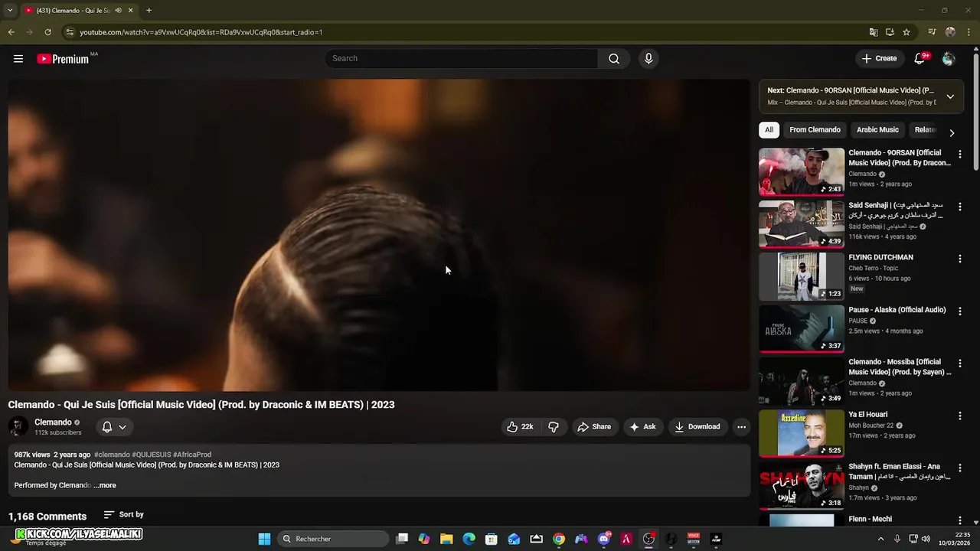Click the Windows taskbar Rechercher search box
Image resolution: width=980 pixels, height=551 pixels.
click(x=332, y=539)
